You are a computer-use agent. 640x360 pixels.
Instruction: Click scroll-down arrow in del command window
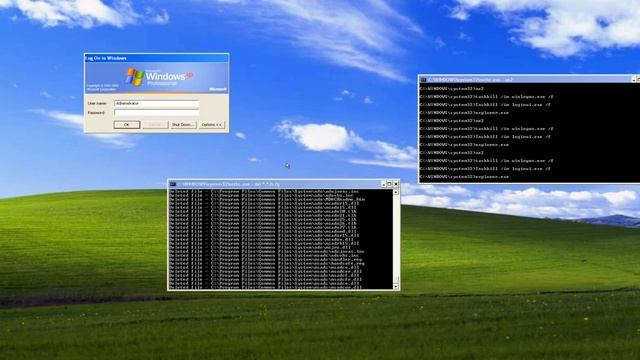coord(396,286)
